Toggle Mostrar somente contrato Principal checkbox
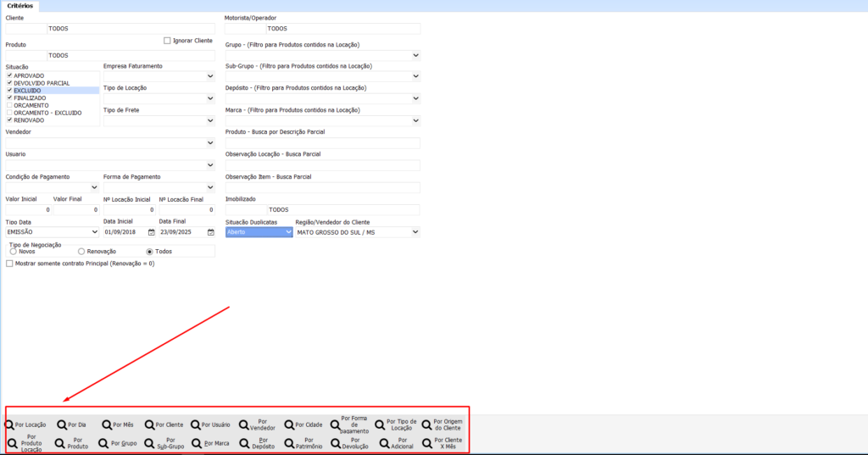The height and width of the screenshot is (455, 868). (x=9, y=264)
